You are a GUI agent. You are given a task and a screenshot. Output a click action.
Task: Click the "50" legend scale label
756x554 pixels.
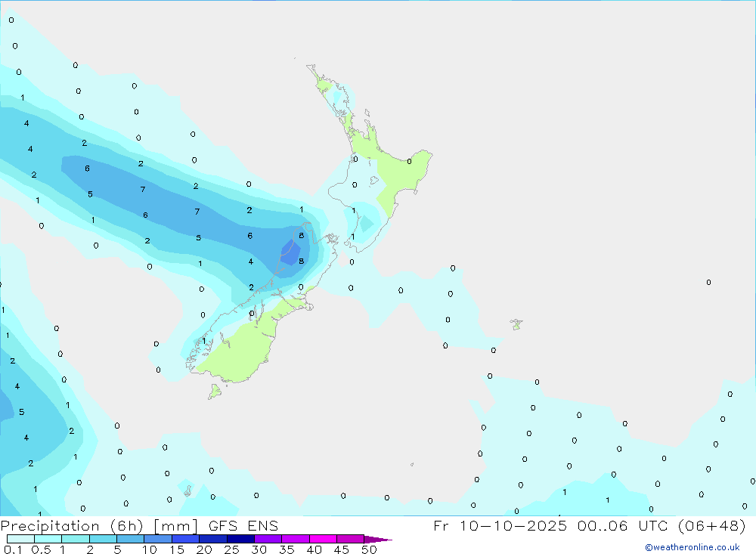pyautogui.click(x=369, y=549)
